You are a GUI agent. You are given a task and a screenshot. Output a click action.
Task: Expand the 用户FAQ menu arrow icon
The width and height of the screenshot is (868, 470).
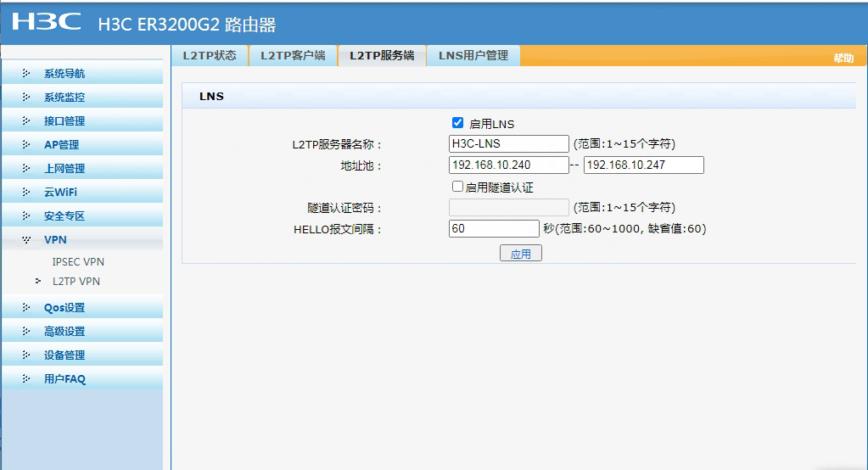[26, 378]
